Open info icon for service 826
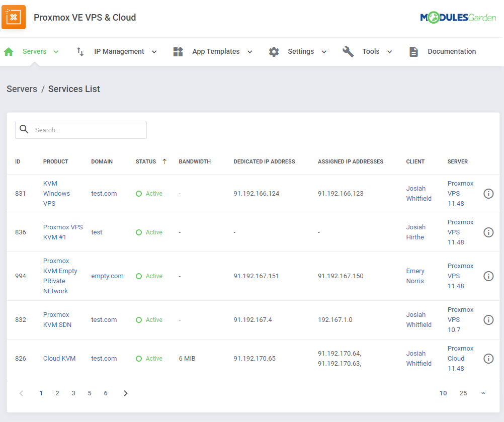Viewport: 504px width, 422px height. pos(488,358)
